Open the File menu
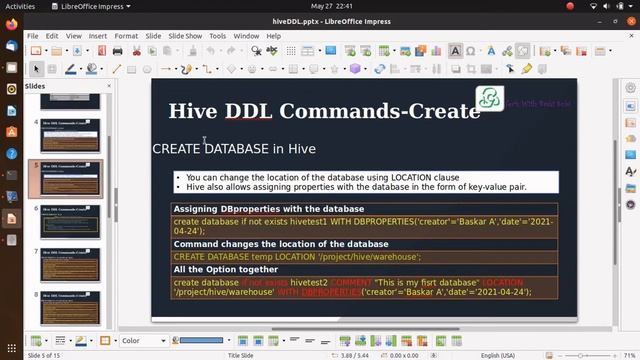The width and height of the screenshot is (640, 360). coord(32,36)
